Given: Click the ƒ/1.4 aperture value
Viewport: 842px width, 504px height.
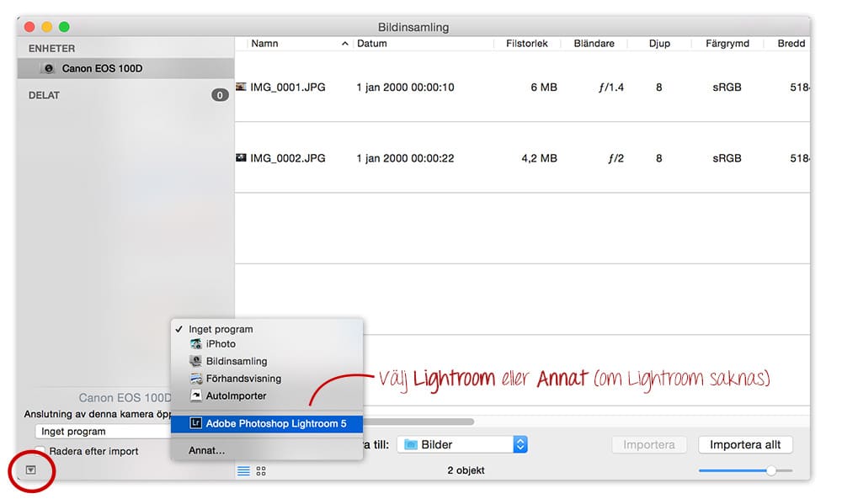Looking at the screenshot, I should coord(611,87).
